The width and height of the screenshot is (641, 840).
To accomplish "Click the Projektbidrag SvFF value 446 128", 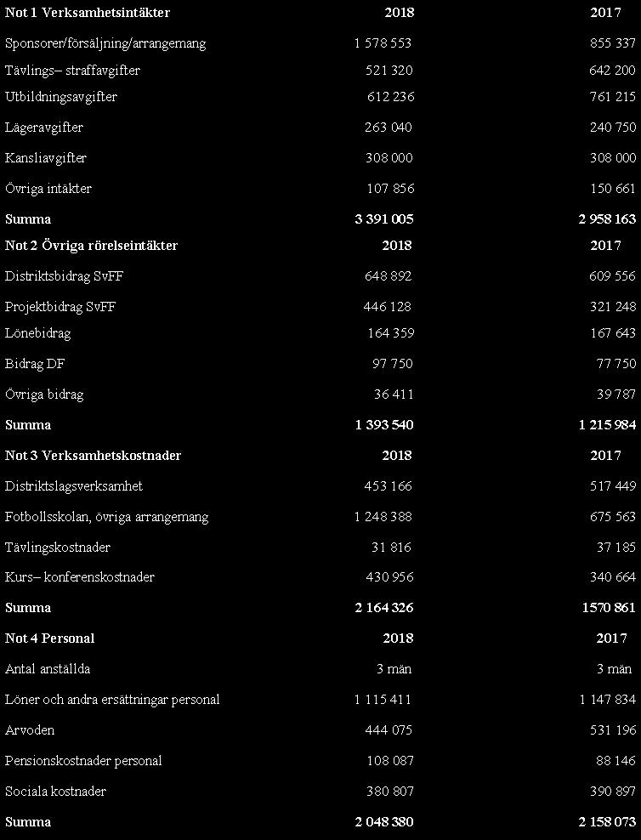I will pyautogui.click(x=387, y=306).
